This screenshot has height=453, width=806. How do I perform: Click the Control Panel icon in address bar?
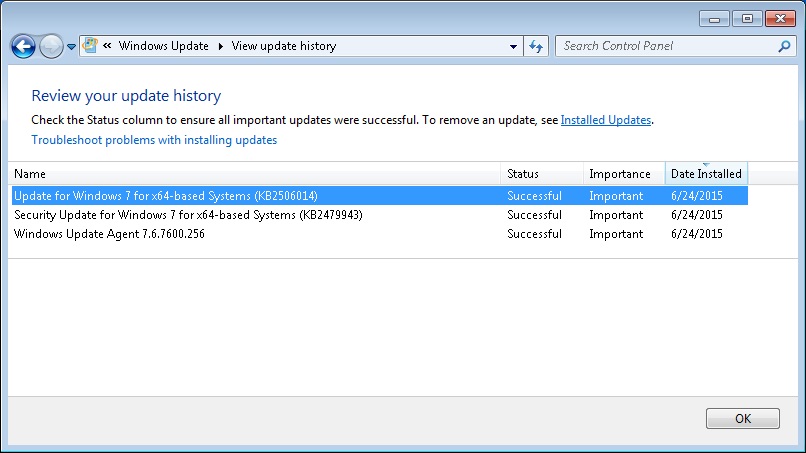click(x=91, y=46)
